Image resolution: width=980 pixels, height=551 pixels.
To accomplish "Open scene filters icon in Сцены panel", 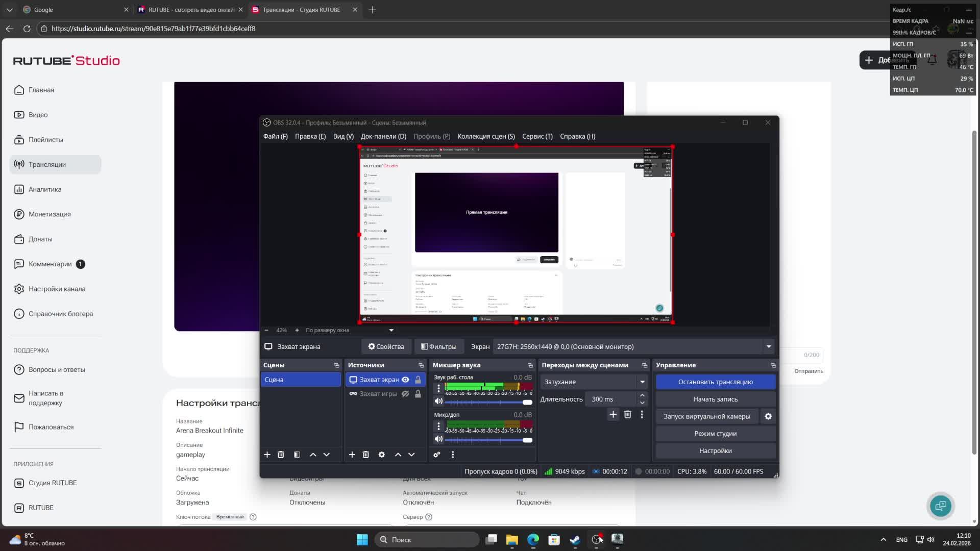I will pos(297,455).
